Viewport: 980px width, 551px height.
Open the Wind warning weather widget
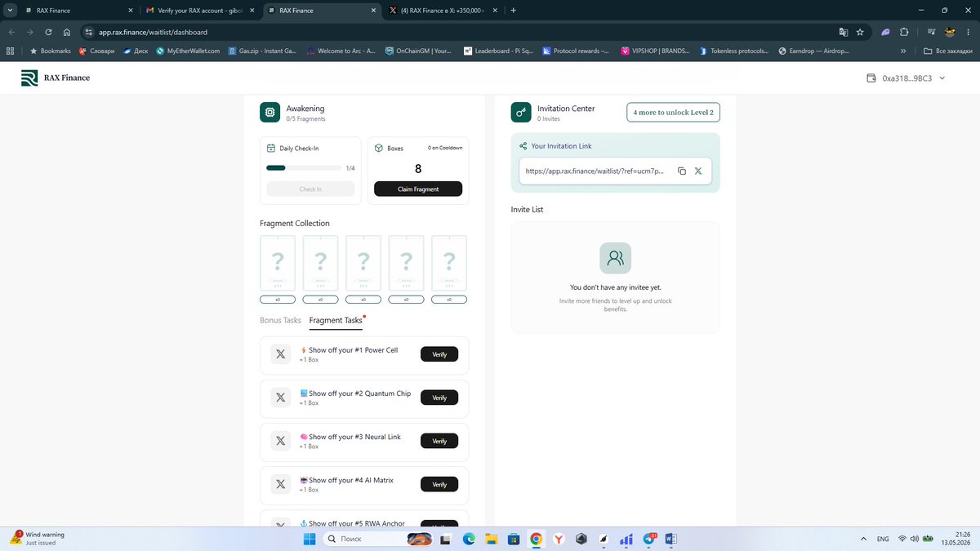tap(37, 539)
